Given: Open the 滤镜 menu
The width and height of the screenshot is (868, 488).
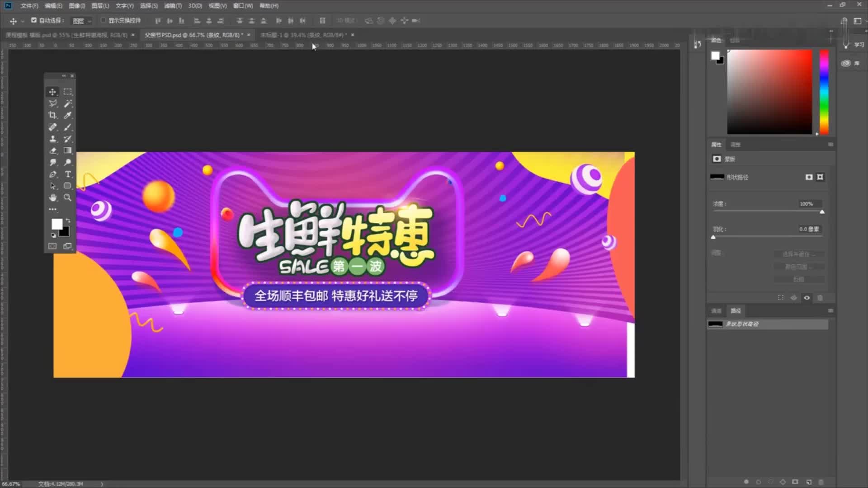Looking at the screenshot, I should (173, 6).
